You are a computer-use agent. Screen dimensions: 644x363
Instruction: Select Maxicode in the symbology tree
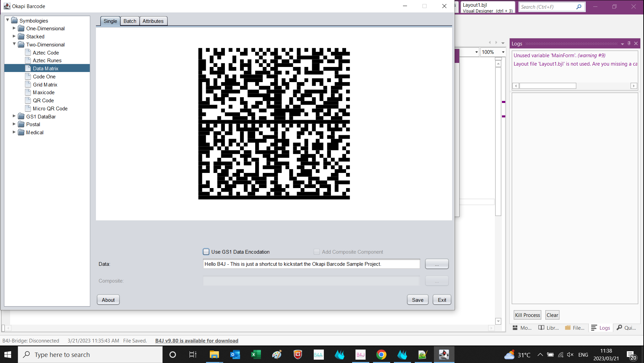point(43,93)
